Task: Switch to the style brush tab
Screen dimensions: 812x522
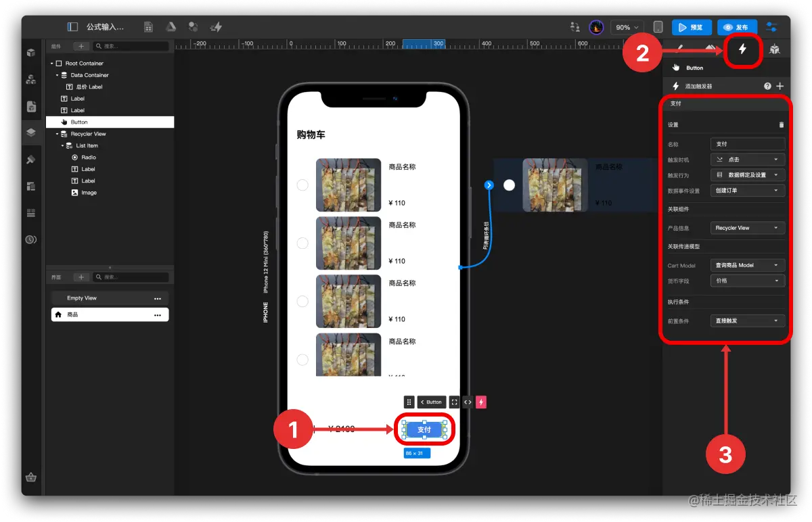Action: pyautogui.click(x=680, y=49)
